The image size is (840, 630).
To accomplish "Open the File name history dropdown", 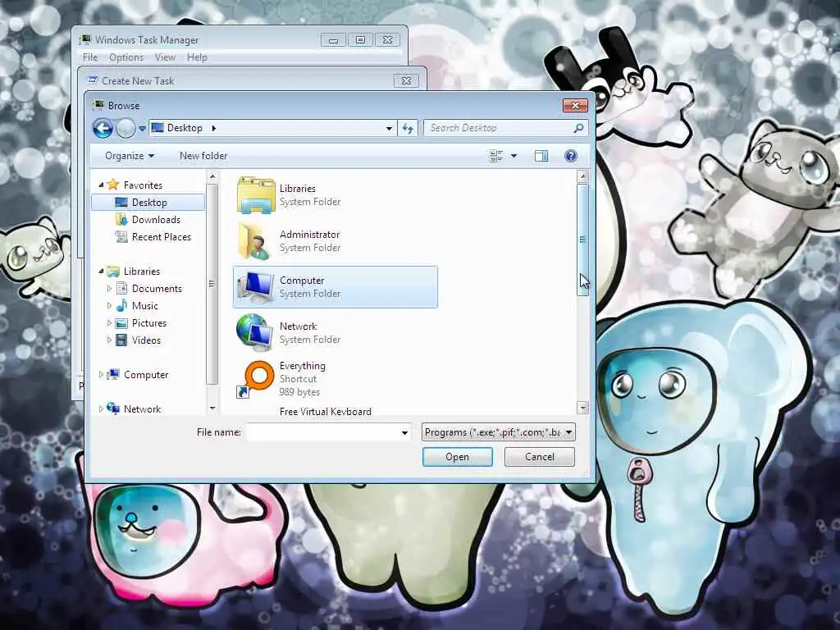I will coord(404,432).
